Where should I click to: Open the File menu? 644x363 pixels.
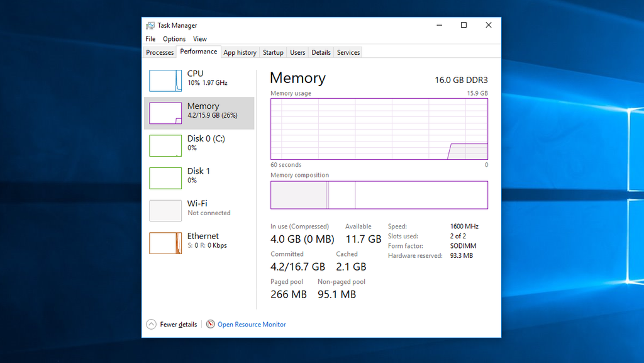(150, 39)
